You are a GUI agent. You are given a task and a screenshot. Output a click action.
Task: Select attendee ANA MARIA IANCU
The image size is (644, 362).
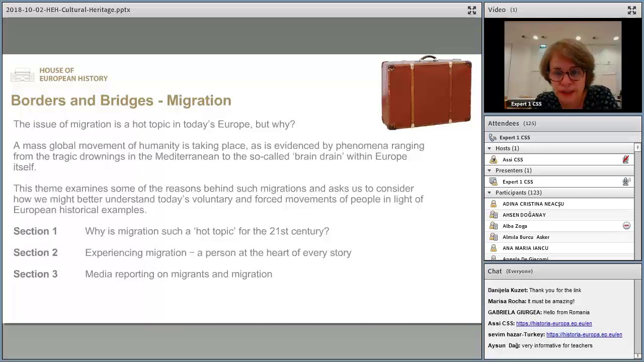[x=559, y=248]
